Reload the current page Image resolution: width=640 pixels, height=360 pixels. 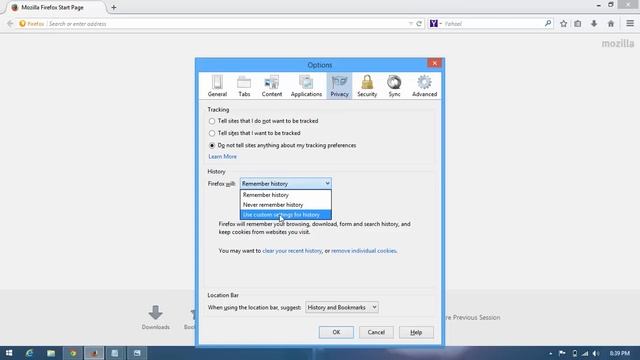click(419, 24)
